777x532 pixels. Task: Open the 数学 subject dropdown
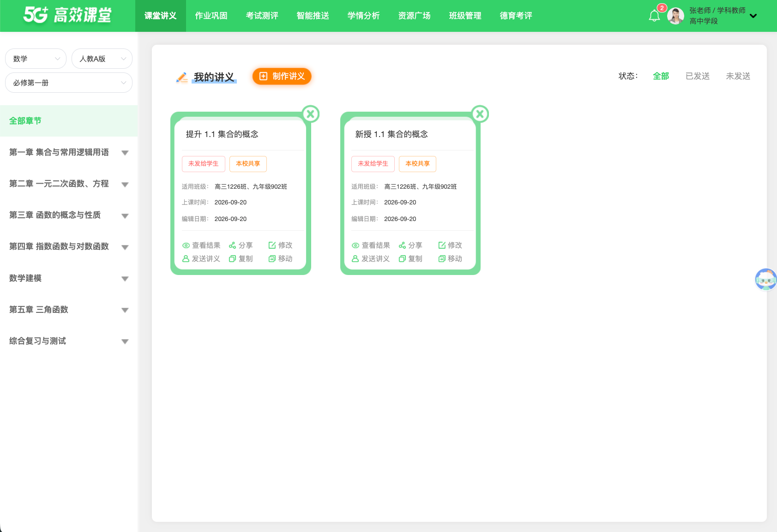click(x=36, y=59)
